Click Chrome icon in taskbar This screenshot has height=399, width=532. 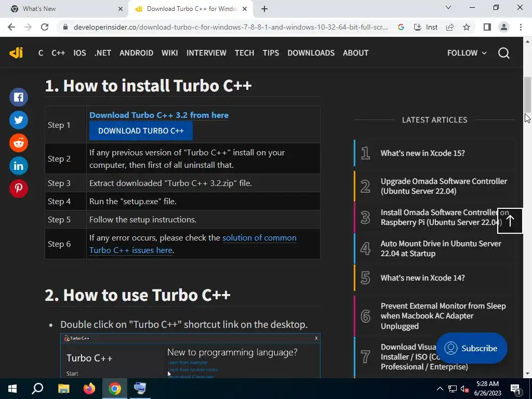click(115, 389)
